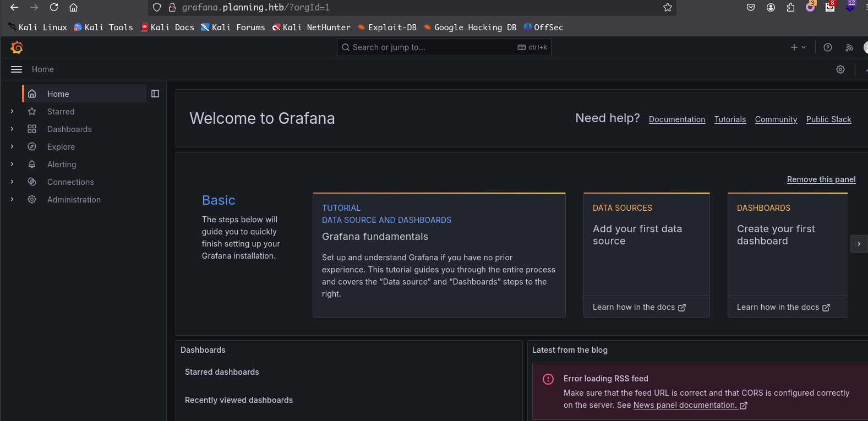Click the Dashboards grid icon
The image size is (868, 421).
point(32,129)
